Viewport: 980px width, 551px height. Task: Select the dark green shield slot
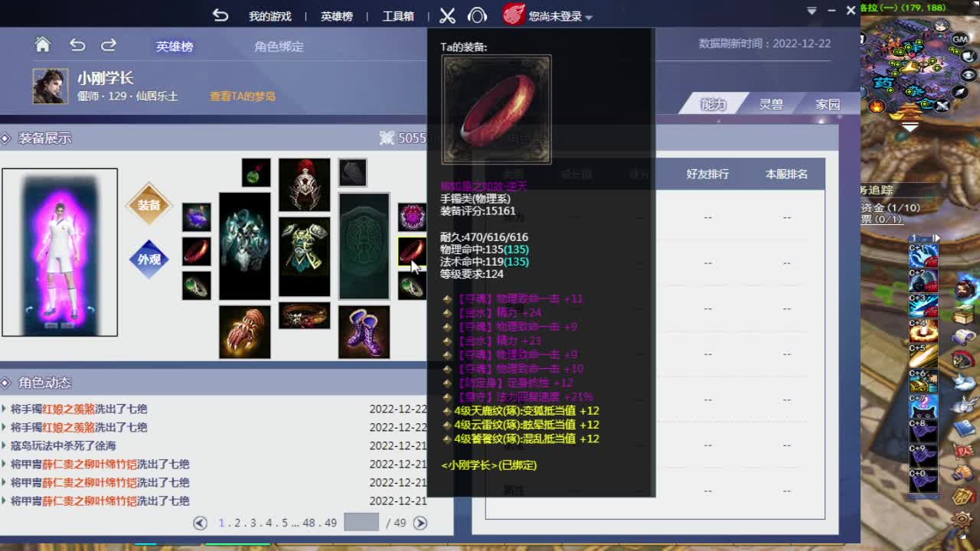(x=364, y=246)
